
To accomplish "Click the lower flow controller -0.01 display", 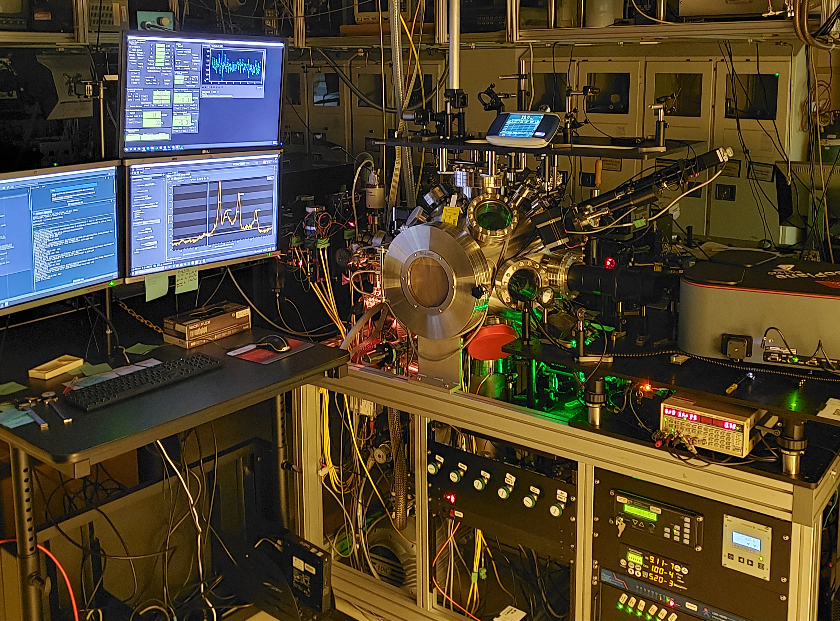I will pyautogui.click(x=182, y=121).
